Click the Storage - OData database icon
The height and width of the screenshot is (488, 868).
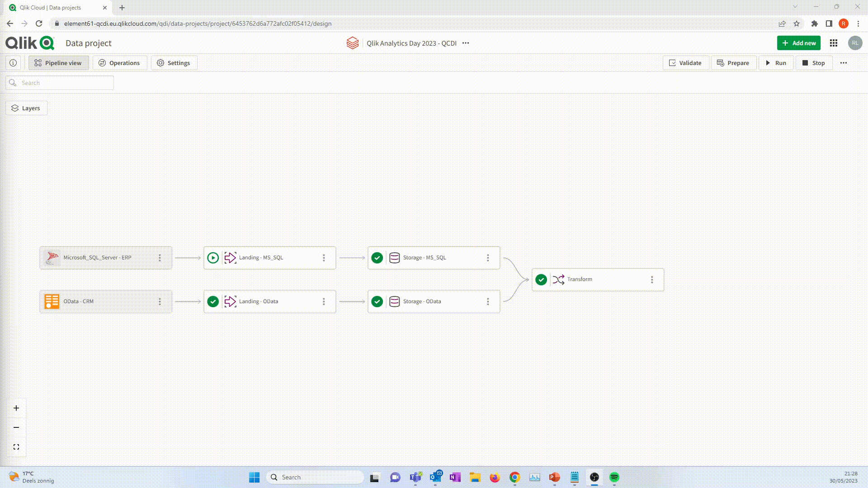tap(394, 301)
